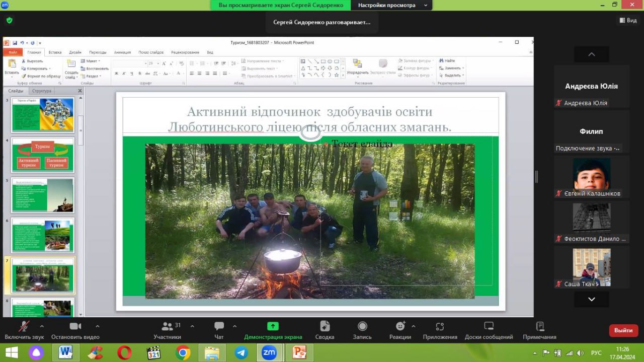Toggle bold Ж formatting button

click(x=116, y=74)
